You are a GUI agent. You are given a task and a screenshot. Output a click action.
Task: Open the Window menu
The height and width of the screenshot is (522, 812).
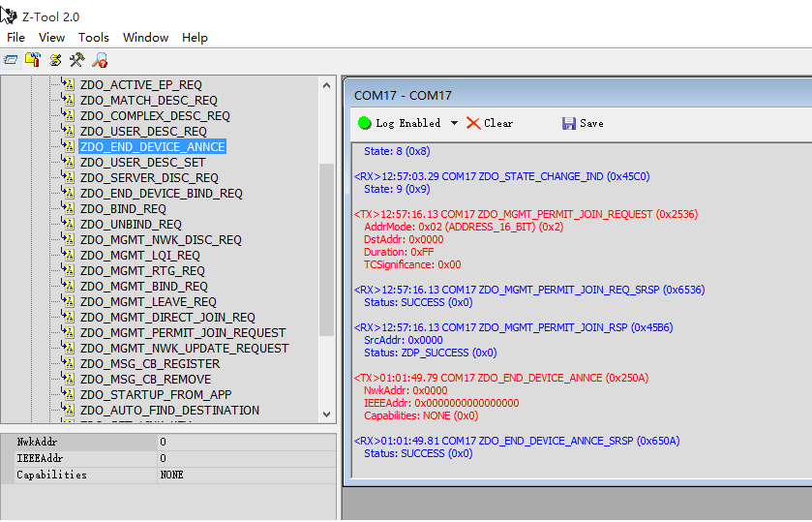[x=145, y=38]
